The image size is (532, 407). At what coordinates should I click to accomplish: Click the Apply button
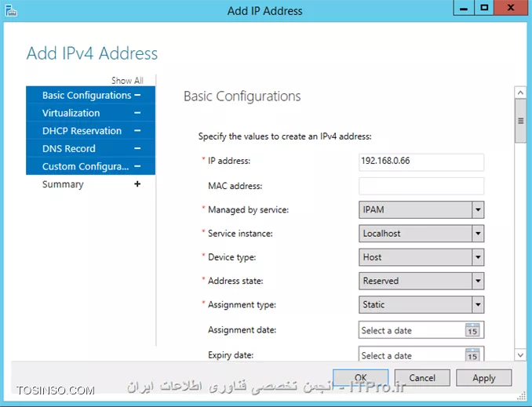484,377
